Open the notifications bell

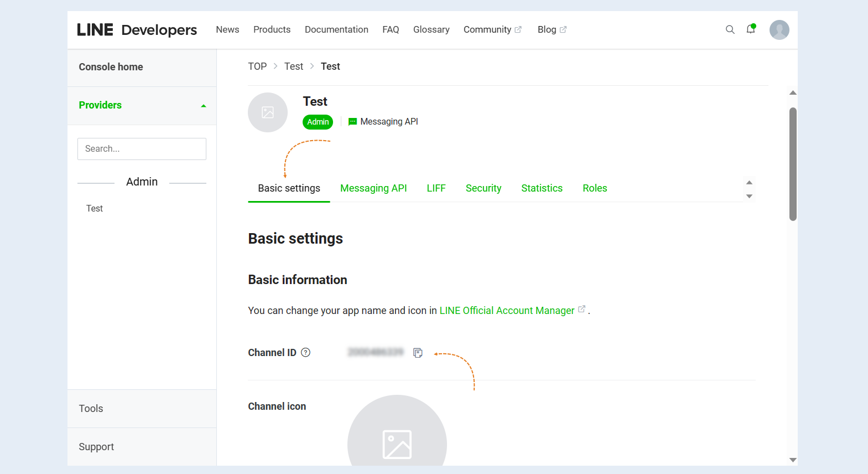[751, 29]
